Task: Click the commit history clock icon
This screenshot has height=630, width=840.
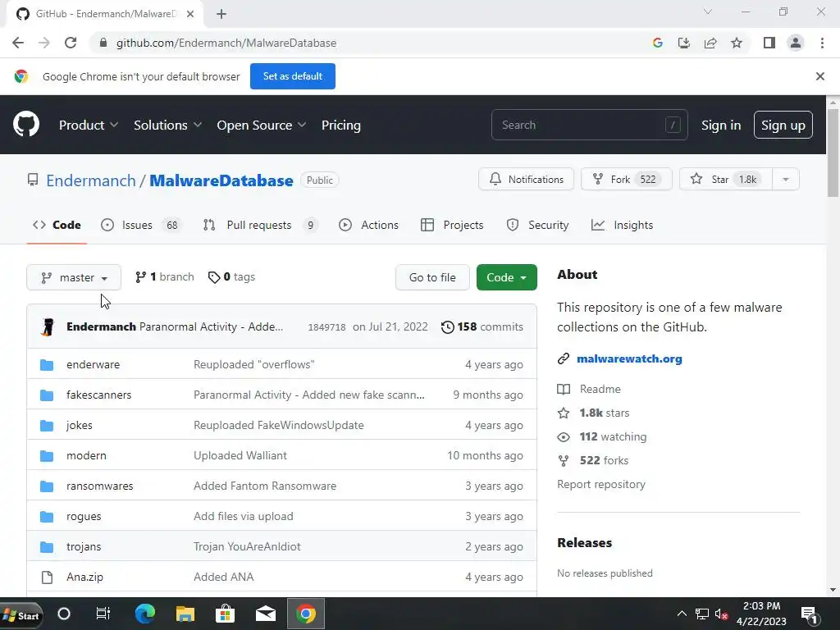Action: pos(447,326)
